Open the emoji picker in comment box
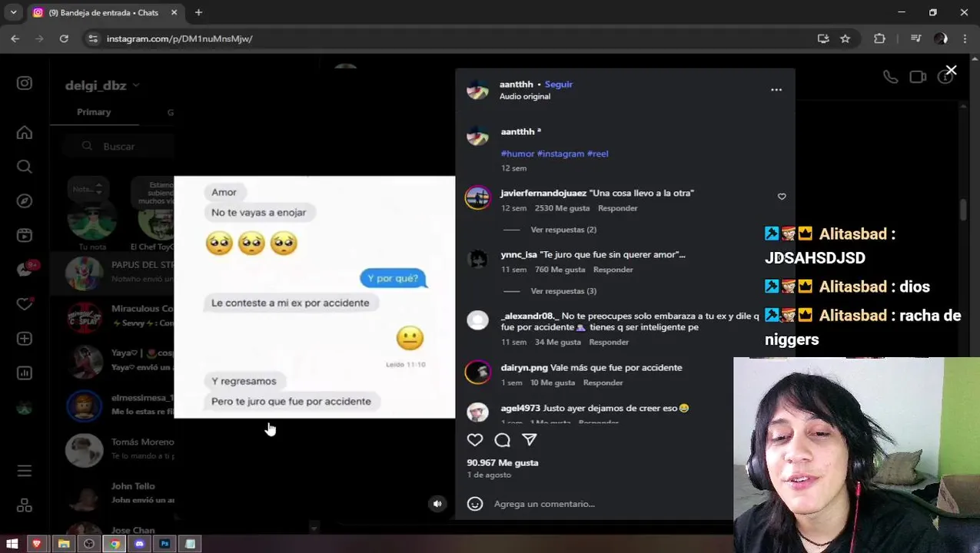The height and width of the screenshot is (553, 980). click(475, 504)
